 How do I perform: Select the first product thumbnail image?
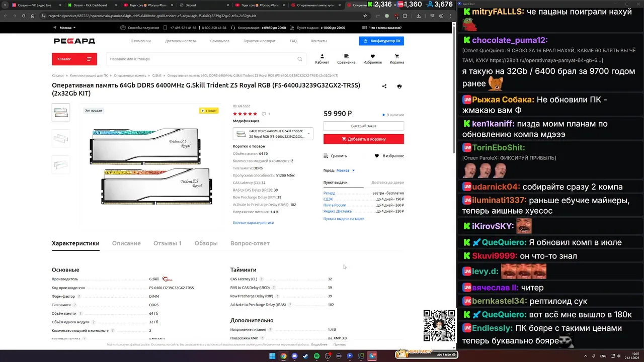tap(61, 112)
